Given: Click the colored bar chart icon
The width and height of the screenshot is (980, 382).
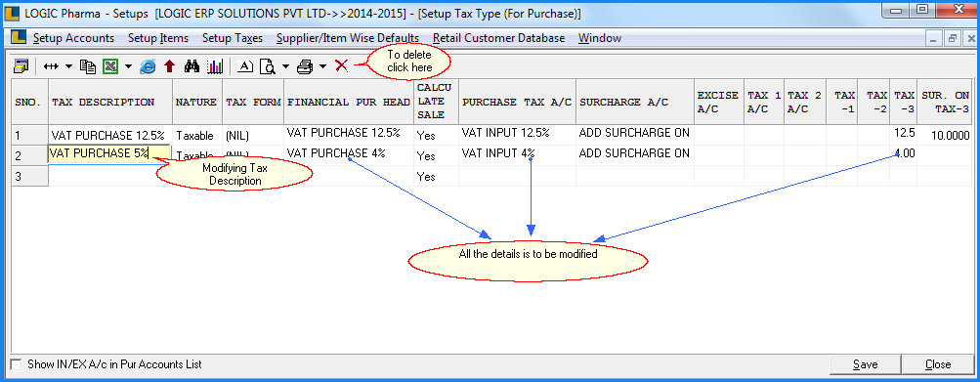Looking at the screenshot, I should 215,65.
